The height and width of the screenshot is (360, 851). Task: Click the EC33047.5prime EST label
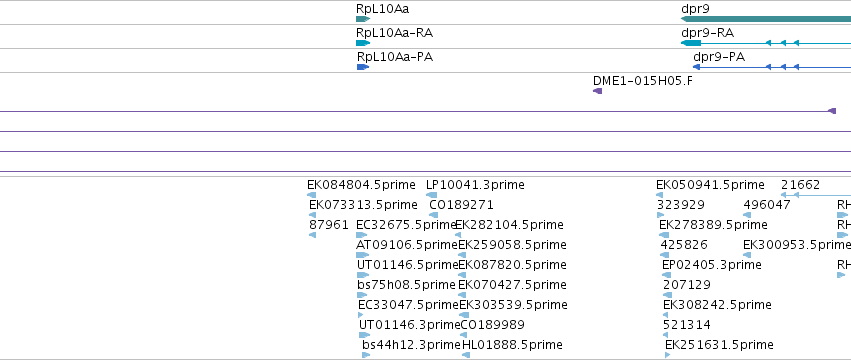409,305
